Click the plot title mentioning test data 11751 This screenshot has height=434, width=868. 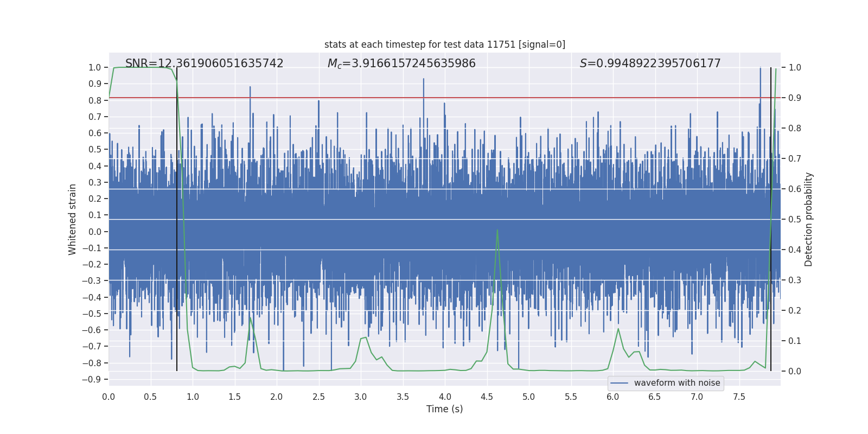(444, 44)
